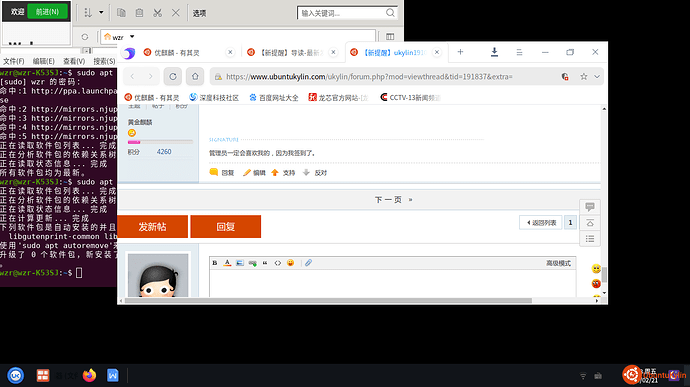690x387 pixels.
Task: Close the 优麒麟 - 有其灵 tab
Action: pos(230,52)
